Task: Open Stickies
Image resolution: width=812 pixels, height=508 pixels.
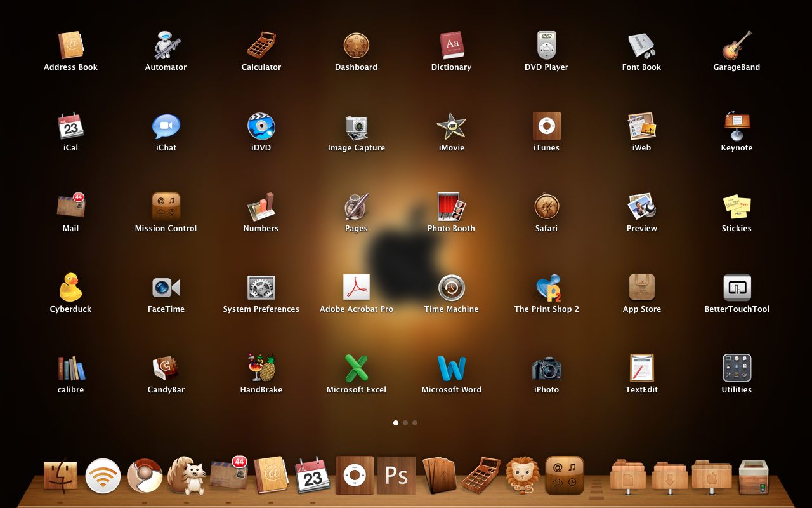Action: click(737, 206)
